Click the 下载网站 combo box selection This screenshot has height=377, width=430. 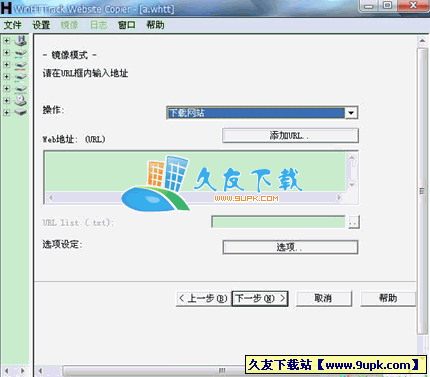click(x=256, y=113)
